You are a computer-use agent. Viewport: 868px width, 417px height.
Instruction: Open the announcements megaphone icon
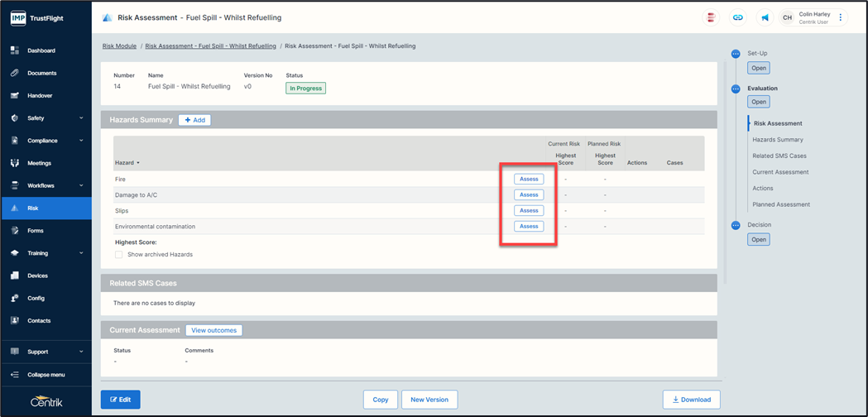click(x=765, y=17)
